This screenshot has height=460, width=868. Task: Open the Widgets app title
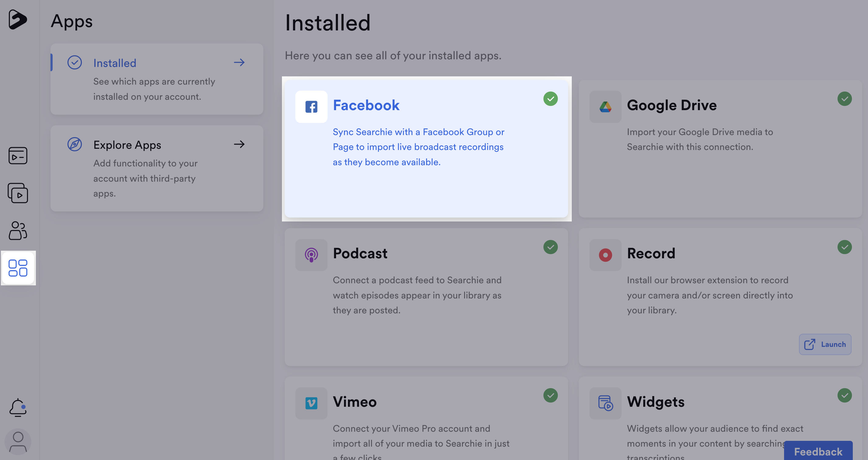tap(655, 402)
